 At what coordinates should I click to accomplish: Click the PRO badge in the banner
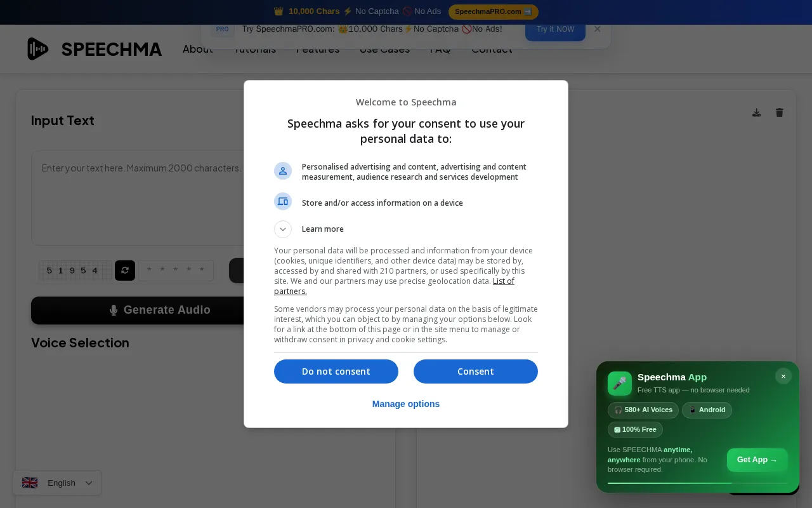[x=222, y=29]
